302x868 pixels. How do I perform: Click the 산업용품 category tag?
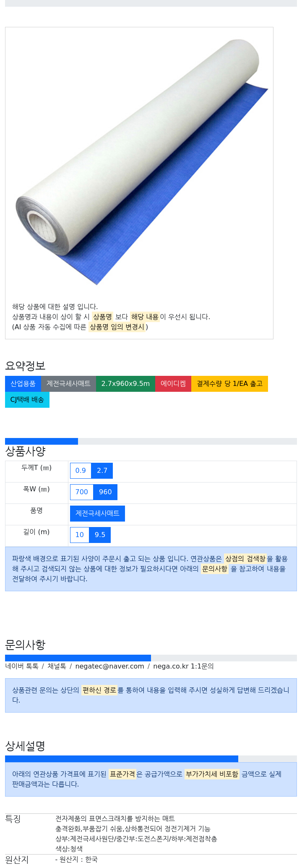(23, 384)
